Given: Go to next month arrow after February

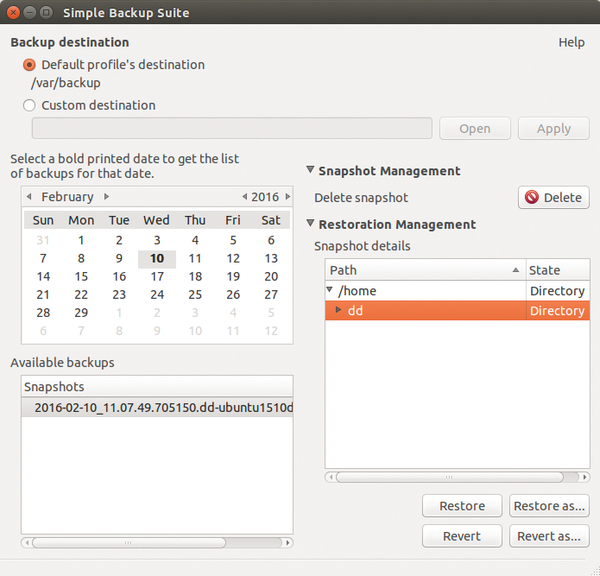Looking at the screenshot, I should click(106, 196).
